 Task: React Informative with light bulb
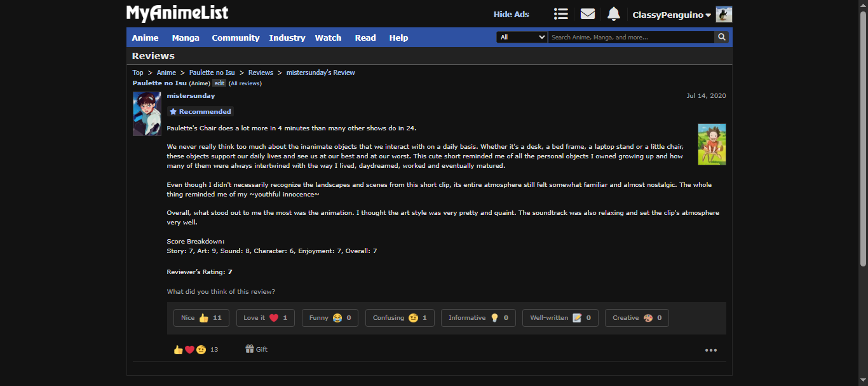pyautogui.click(x=478, y=318)
